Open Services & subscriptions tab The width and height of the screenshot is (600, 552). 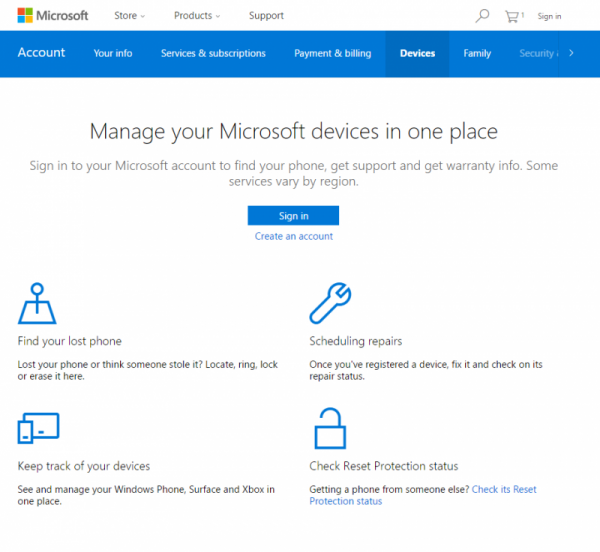[x=213, y=53]
